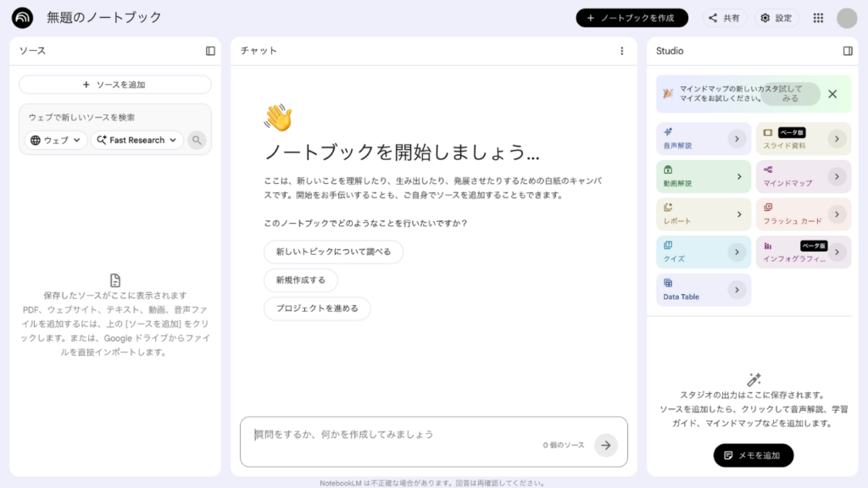Dismiss the mind map banner
868x488 pixels.
click(x=832, y=94)
